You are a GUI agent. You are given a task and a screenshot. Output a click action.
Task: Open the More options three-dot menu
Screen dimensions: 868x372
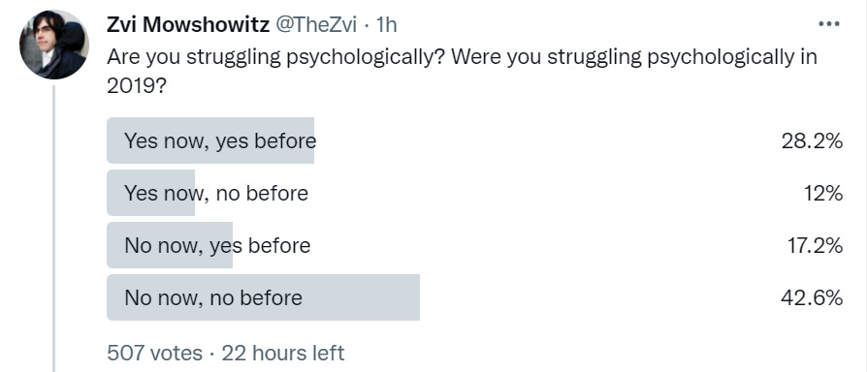coord(828,24)
